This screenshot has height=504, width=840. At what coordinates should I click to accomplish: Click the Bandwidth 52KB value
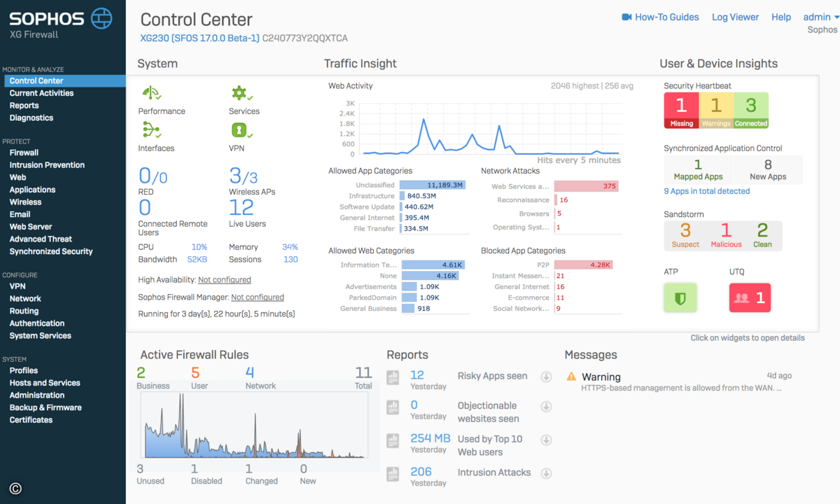pos(197,260)
